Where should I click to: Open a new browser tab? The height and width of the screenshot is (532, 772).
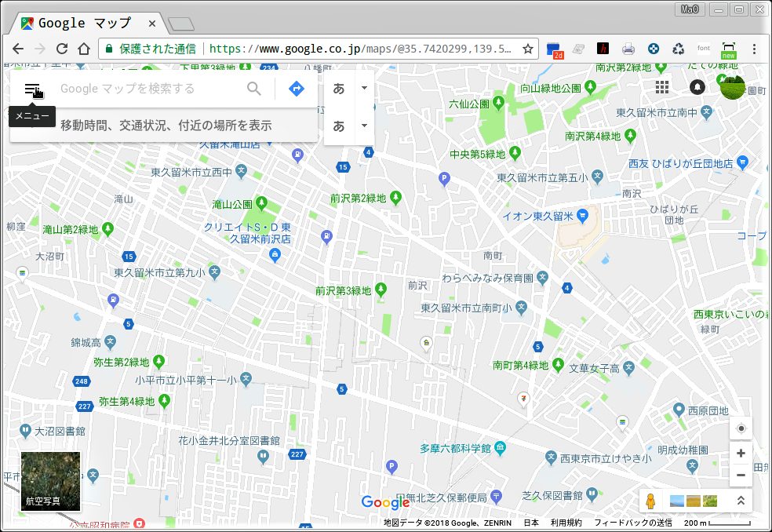pos(180,24)
